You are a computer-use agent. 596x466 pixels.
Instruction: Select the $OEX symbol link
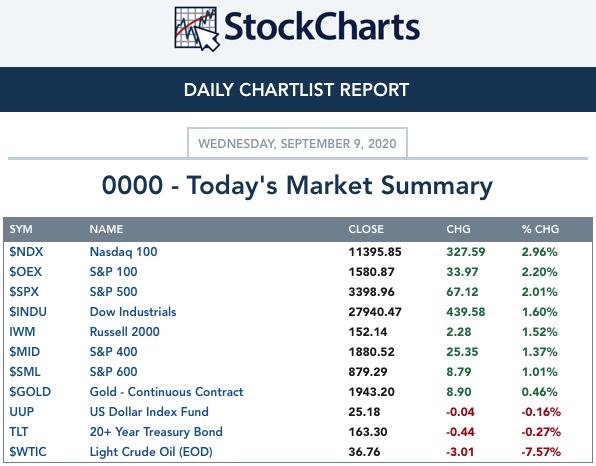coord(25,272)
